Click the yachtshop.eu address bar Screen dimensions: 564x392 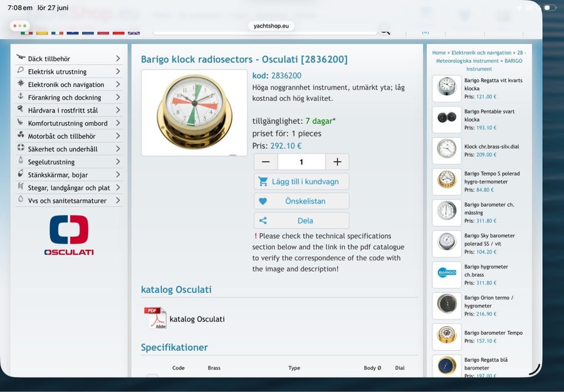tap(271, 26)
